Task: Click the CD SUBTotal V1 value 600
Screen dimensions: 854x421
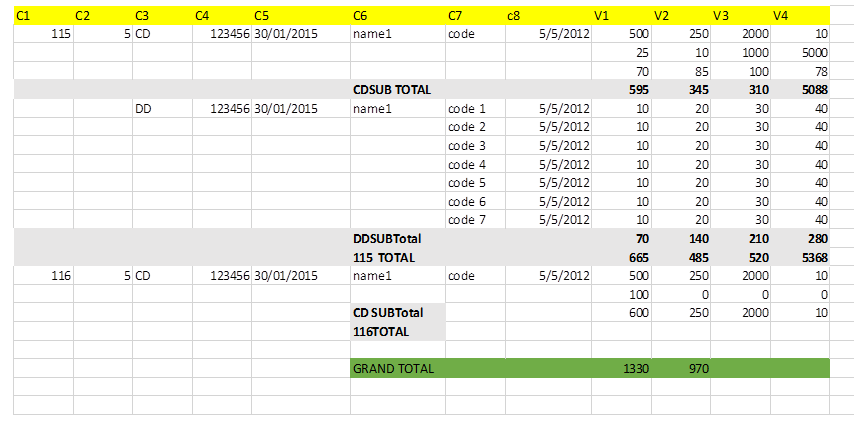Action: [x=621, y=313]
